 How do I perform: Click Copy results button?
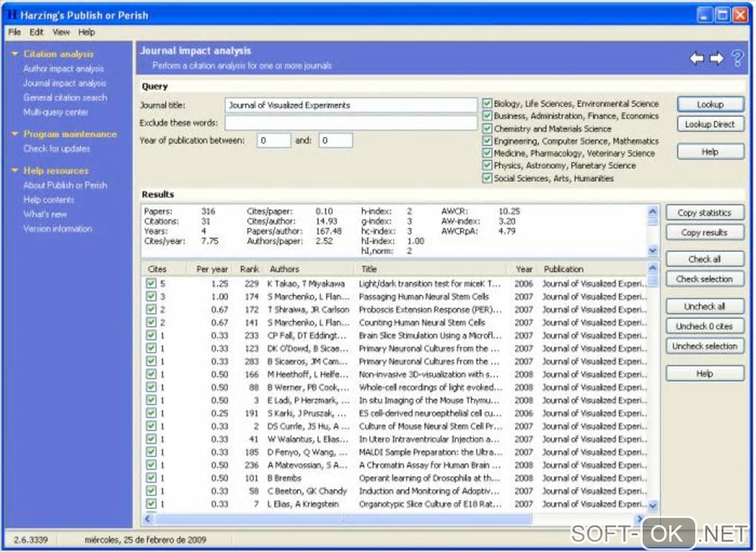704,233
